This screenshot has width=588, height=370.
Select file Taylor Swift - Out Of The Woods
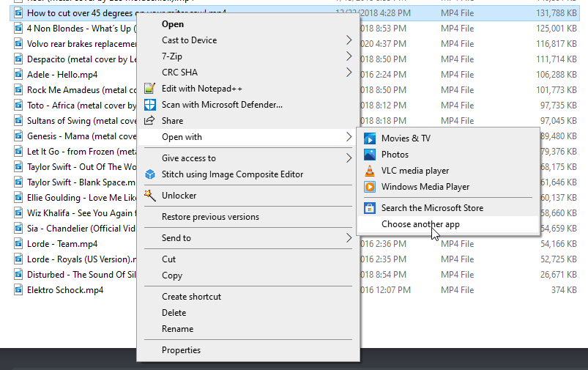(x=82, y=167)
